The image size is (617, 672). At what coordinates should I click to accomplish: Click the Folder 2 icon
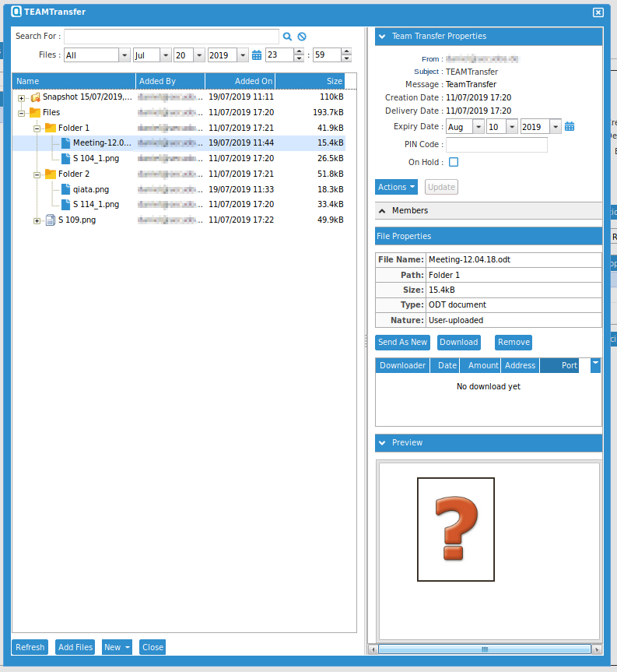click(51, 174)
